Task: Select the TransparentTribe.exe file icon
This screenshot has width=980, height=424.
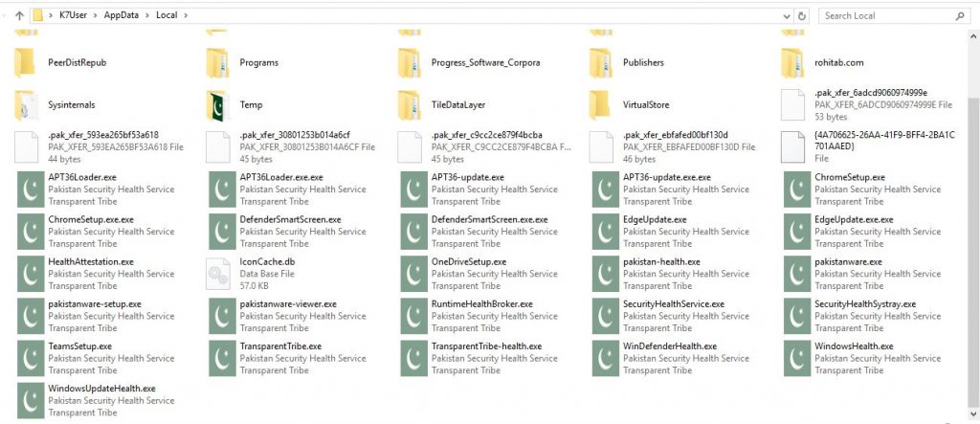Action: tap(224, 358)
